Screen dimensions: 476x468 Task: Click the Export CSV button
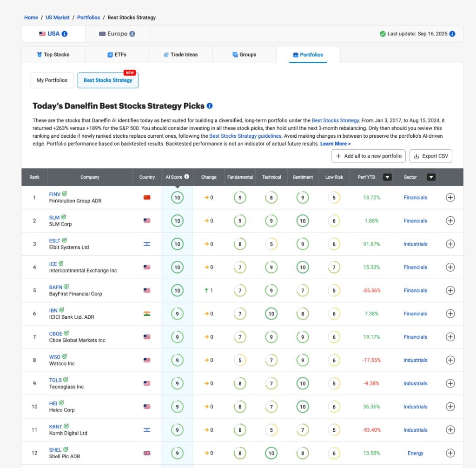click(x=431, y=156)
